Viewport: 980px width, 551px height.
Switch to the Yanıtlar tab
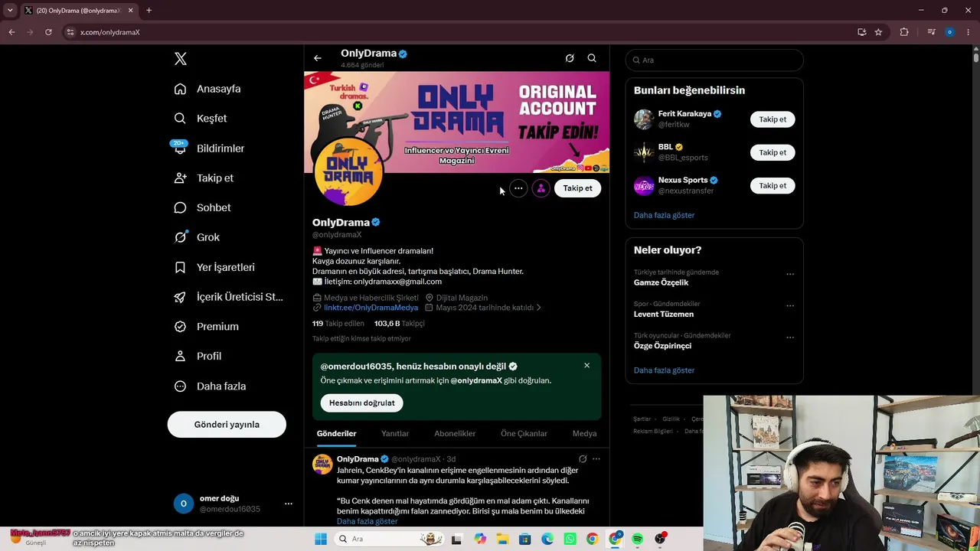[395, 434]
